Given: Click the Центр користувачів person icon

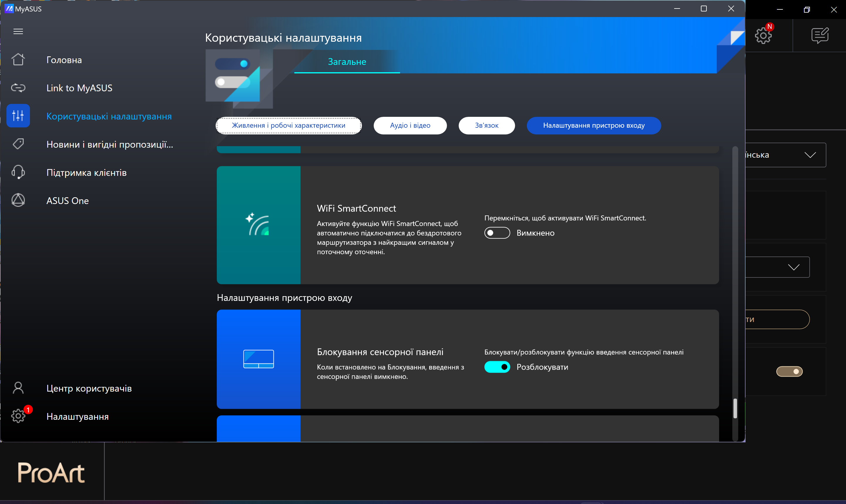Looking at the screenshot, I should (18, 388).
